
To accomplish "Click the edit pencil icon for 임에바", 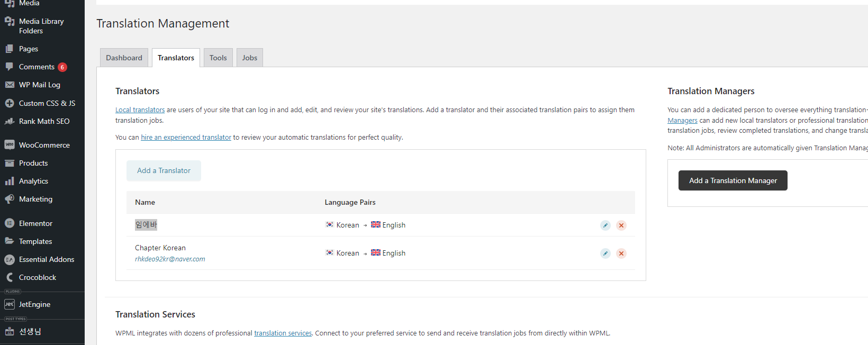I will [605, 225].
